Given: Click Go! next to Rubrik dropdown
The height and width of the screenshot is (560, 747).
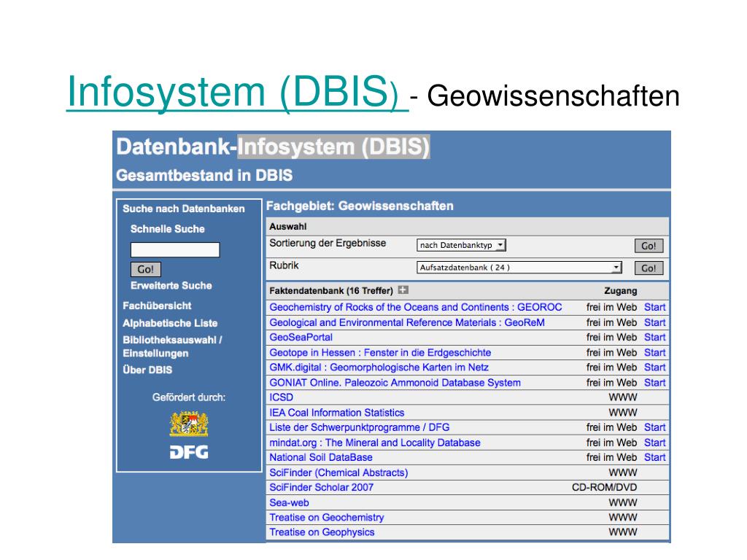Looking at the screenshot, I should [649, 268].
